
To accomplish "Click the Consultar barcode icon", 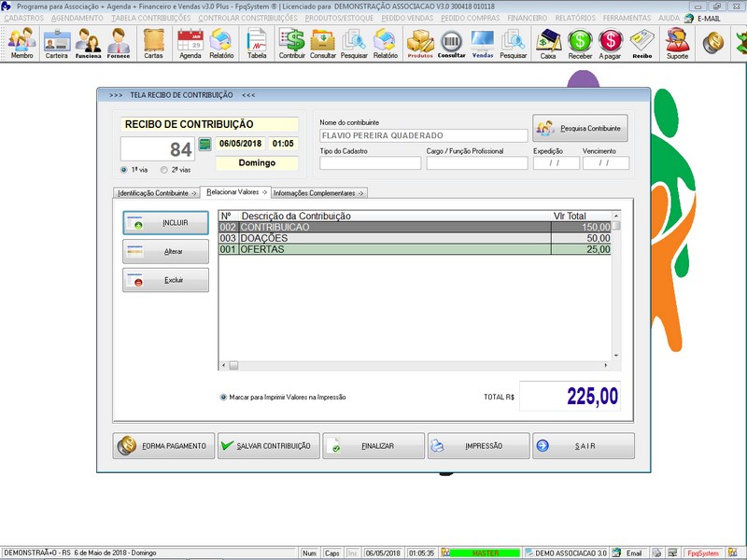I will [x=451, y=43].
